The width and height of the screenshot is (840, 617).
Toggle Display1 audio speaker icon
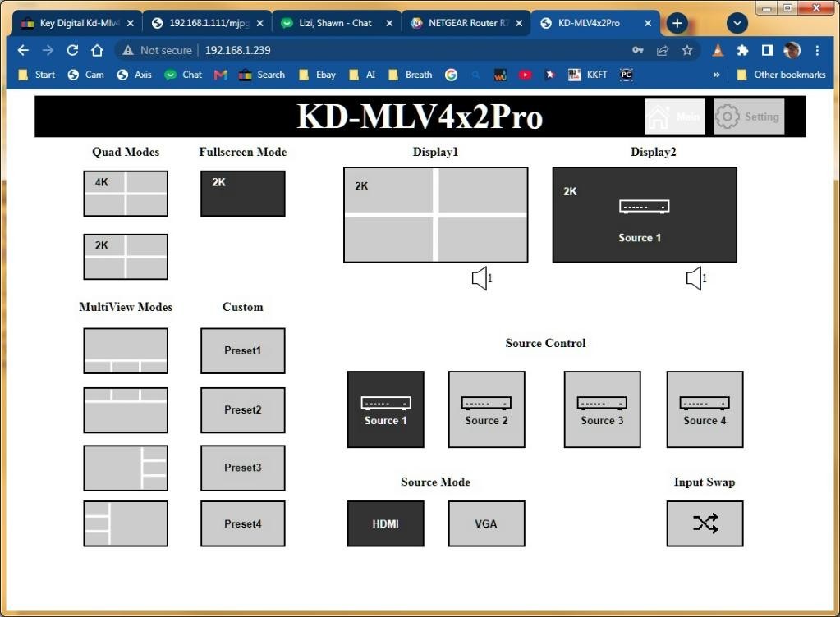click(481, 278)
